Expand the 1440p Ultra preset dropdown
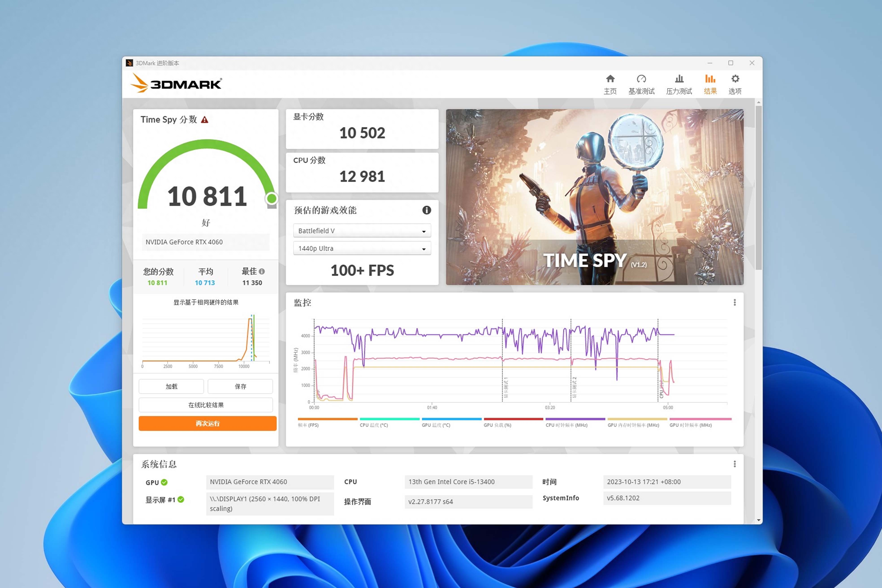882x588 pixels. (362, 248)
